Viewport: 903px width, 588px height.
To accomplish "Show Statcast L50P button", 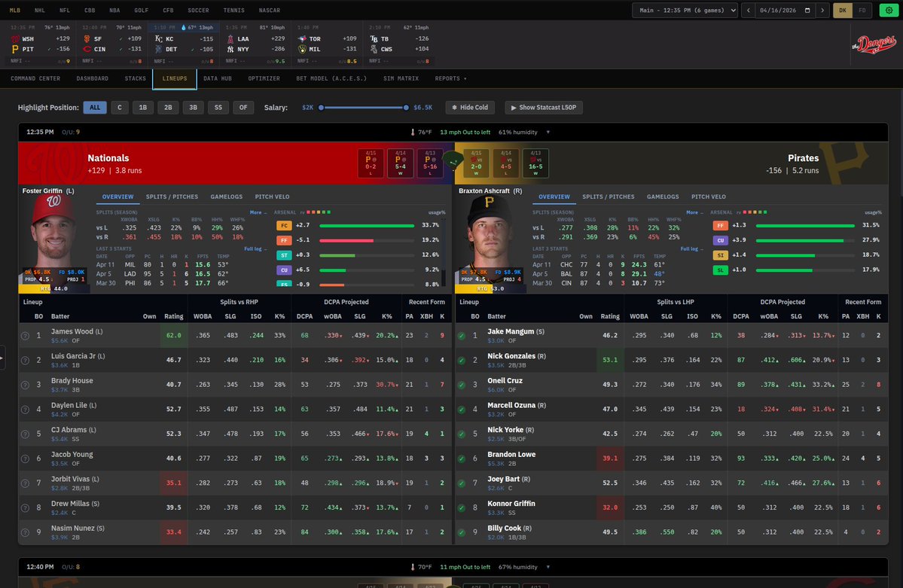I will 544,108.
